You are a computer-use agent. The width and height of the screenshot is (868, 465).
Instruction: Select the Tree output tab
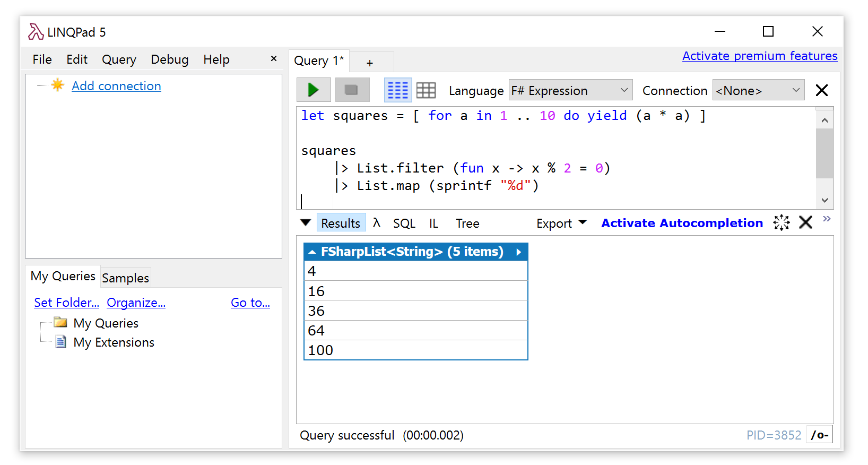click(467, 223)
